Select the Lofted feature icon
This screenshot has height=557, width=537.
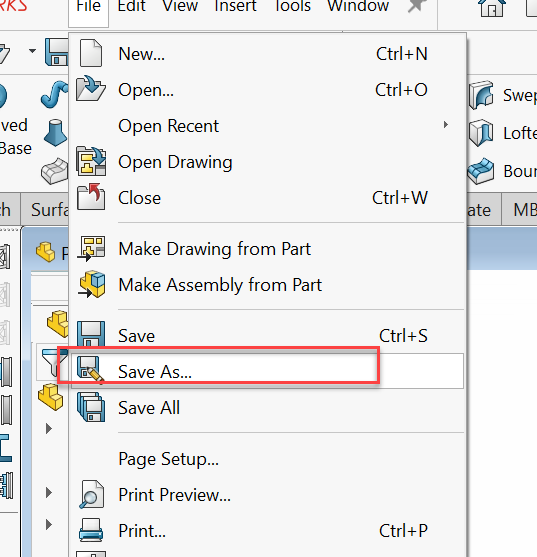click(x=481, y=133)
